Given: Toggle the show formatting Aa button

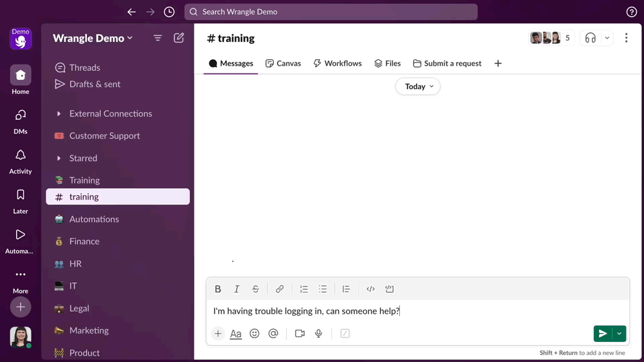Looking at the screenshot, I should point(236,334).
